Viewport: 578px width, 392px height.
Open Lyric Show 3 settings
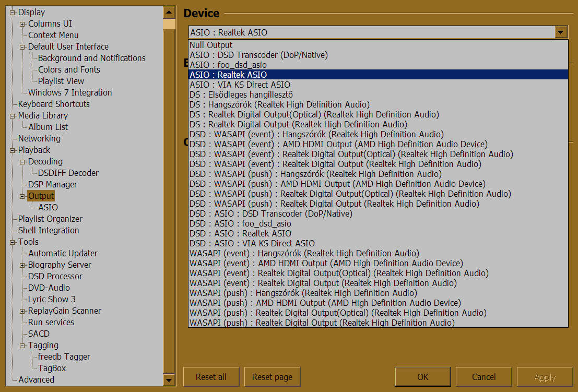(52, 299)
